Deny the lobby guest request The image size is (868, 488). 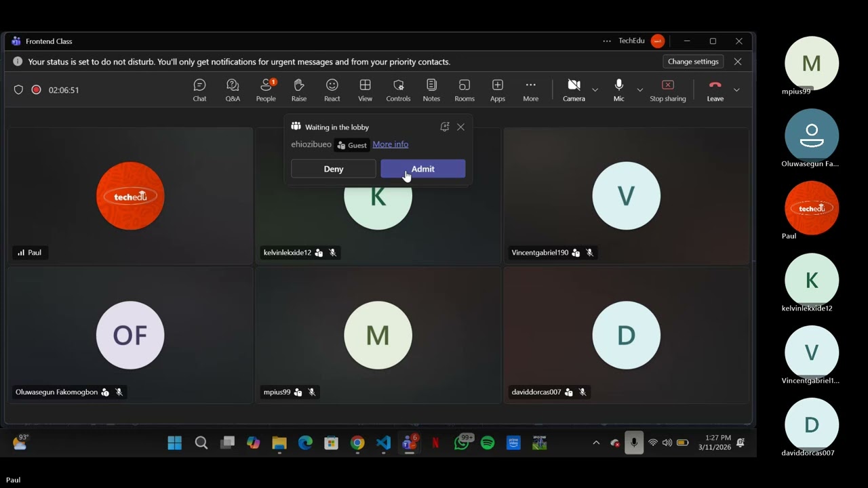tap(334, 169)
